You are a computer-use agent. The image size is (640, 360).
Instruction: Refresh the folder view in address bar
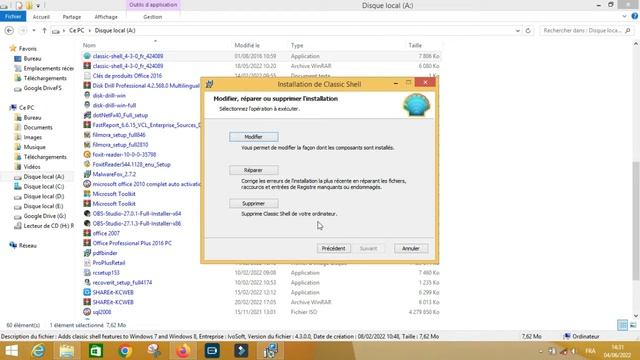528,31
